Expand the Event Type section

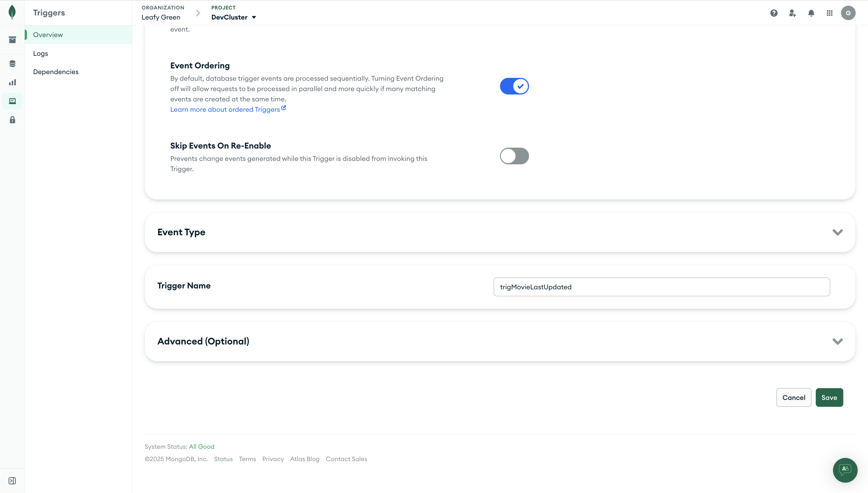[500, 232]
